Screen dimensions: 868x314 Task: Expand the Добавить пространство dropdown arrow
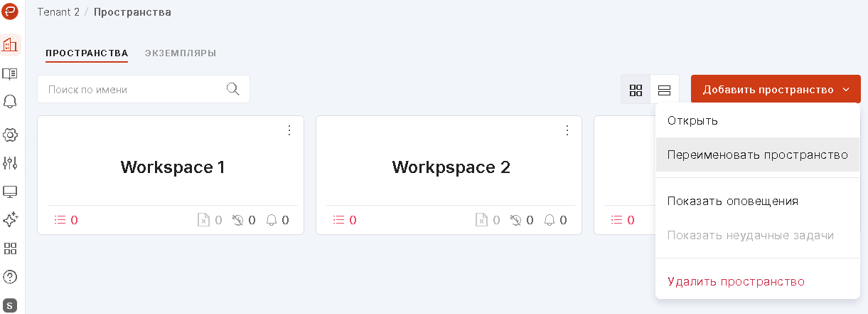846,90
